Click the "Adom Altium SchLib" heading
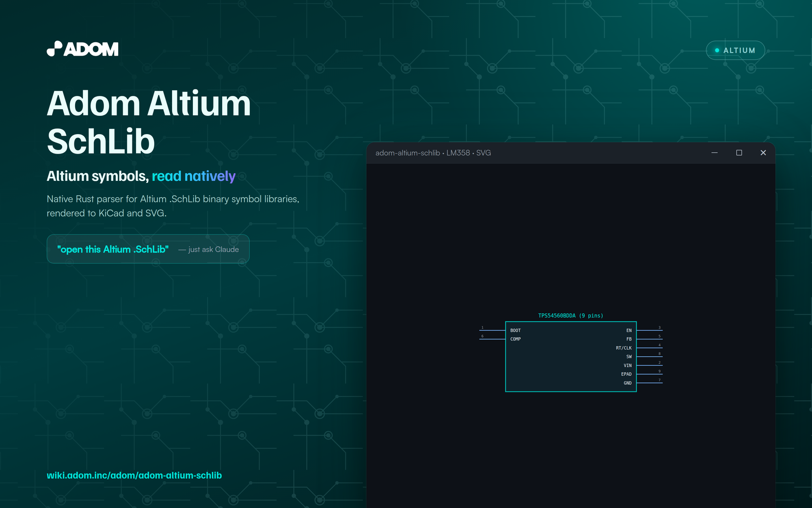812x508 pixels. [149, 122]
